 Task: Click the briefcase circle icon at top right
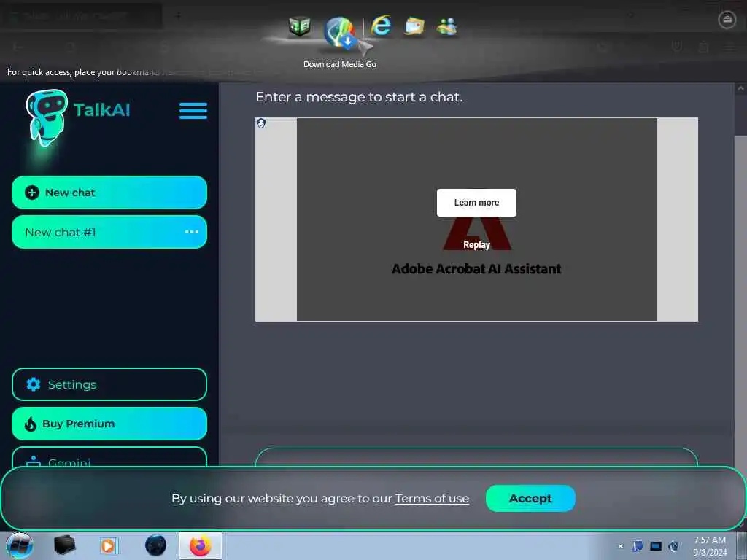[727, 20]
